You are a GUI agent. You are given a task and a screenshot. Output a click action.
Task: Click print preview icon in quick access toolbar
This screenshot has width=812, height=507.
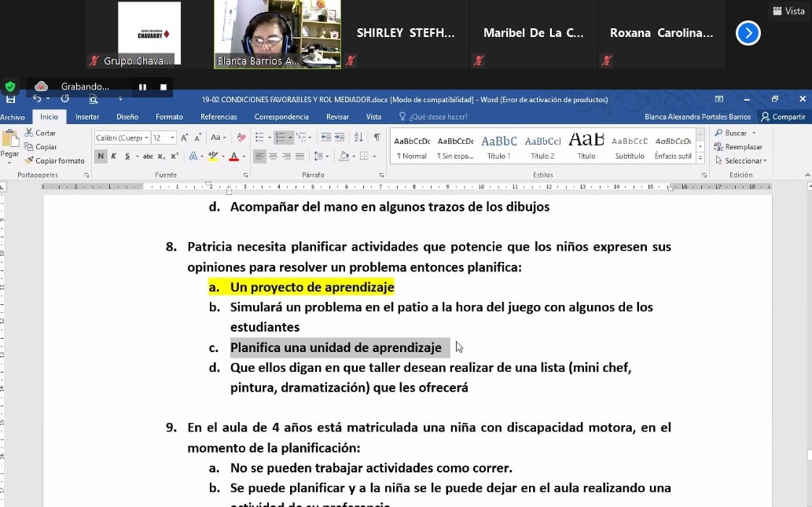pyautogui.click(x=94, y=99)
